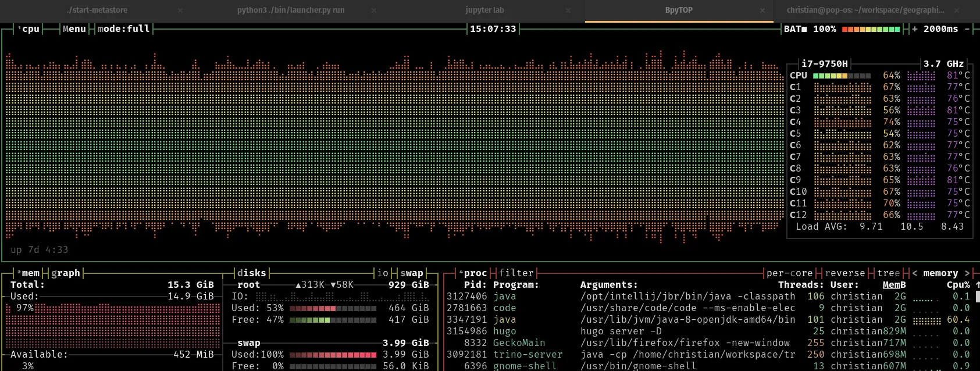Select the gnome-shell process row
Image resolution: width=980 pixels, height=371 pixels.
708,366
